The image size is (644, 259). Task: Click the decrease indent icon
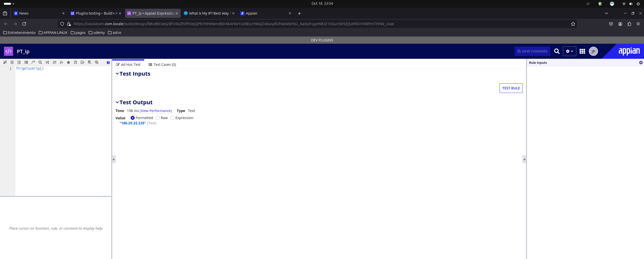pos(12,62)
